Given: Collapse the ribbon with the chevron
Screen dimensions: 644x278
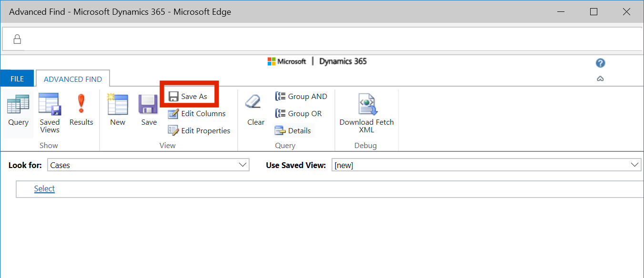Looking at the screenshot, I should point(600,79).
